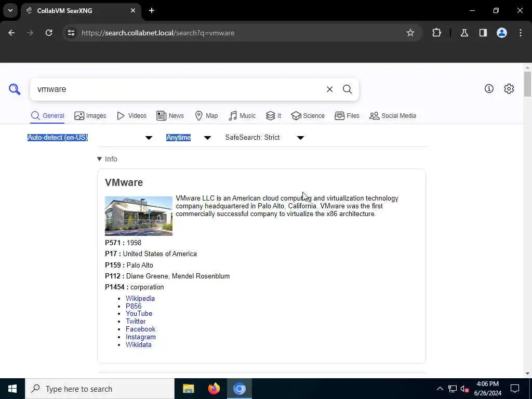Switch to the Science category

tap(308, 116)
